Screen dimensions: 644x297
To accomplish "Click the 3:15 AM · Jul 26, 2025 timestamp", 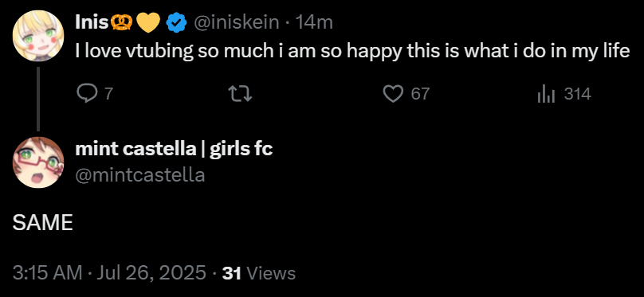I will coord(110,273).
